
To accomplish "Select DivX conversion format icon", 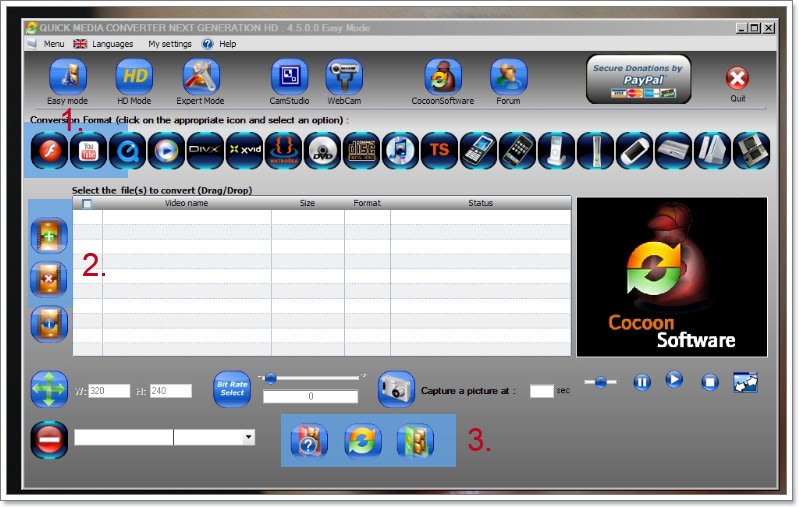I will [x=205, y=150].
